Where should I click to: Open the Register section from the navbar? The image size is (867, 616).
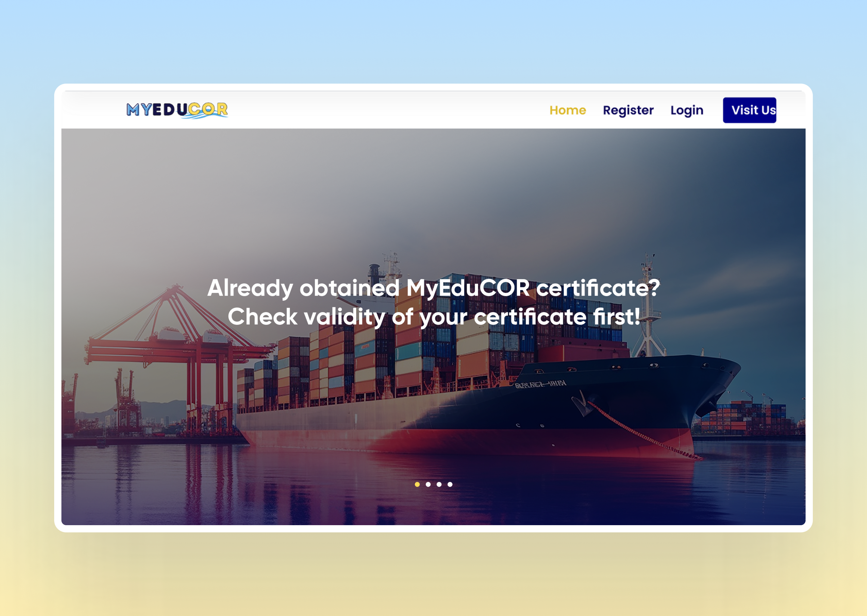tap(628, 110)
